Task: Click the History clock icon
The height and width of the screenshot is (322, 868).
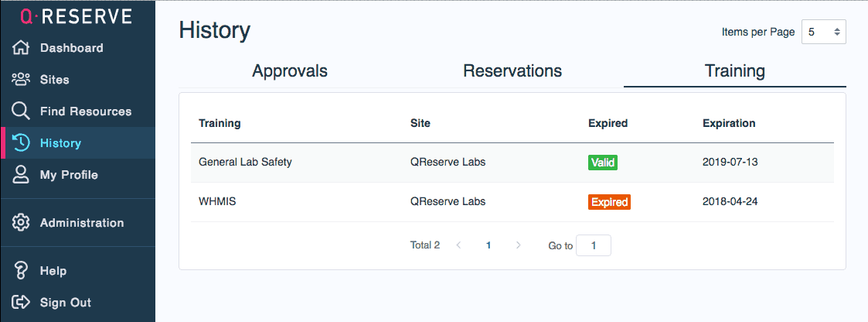Action: point(22,142)
